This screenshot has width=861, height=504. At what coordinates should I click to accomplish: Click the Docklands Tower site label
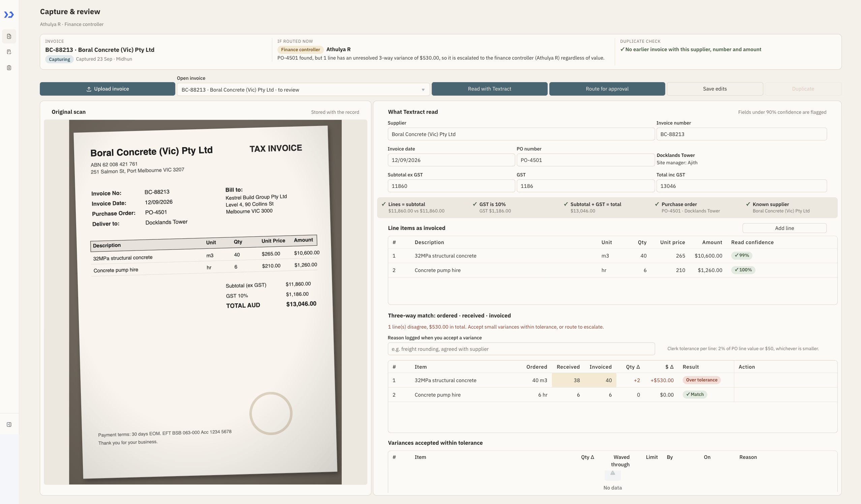click(675, 155)
